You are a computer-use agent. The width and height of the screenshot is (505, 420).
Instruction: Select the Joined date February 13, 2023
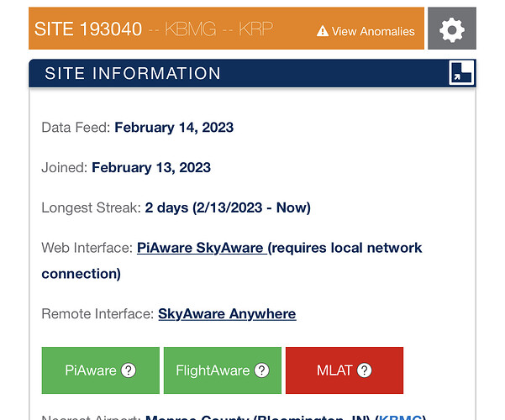151,167
